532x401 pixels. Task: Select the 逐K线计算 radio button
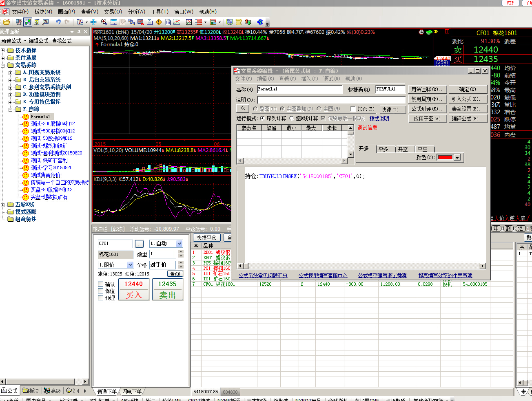click(292, 118)
